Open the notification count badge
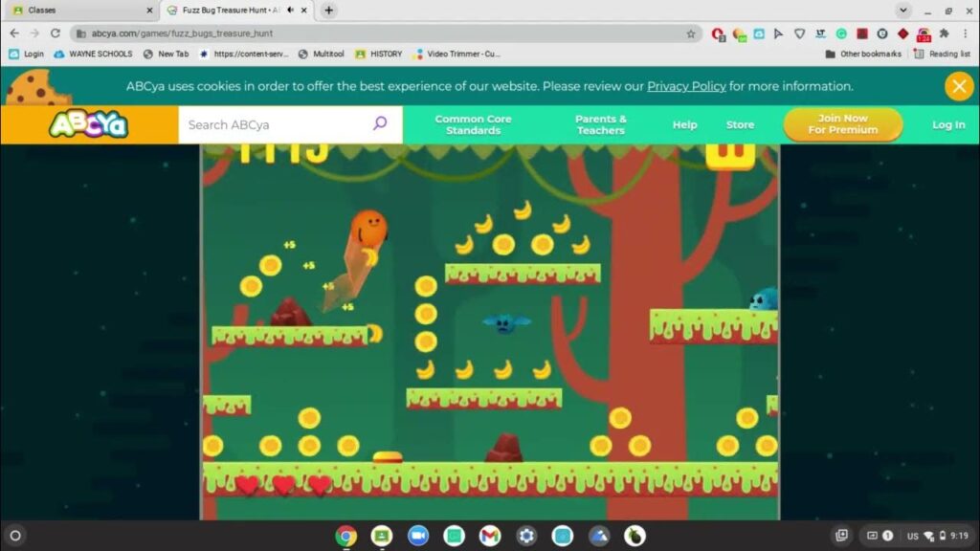Viewport: 980px width, 551px height. pos(887,536)
